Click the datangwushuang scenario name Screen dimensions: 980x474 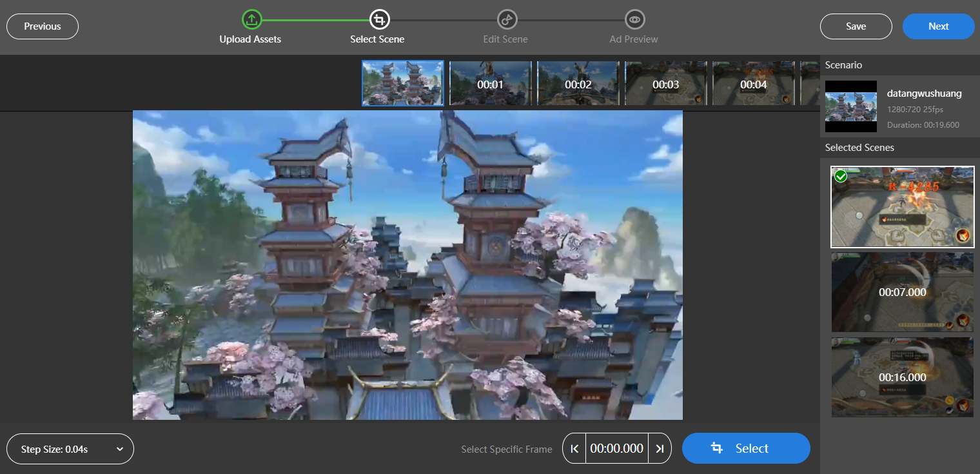tap(924, 94)
